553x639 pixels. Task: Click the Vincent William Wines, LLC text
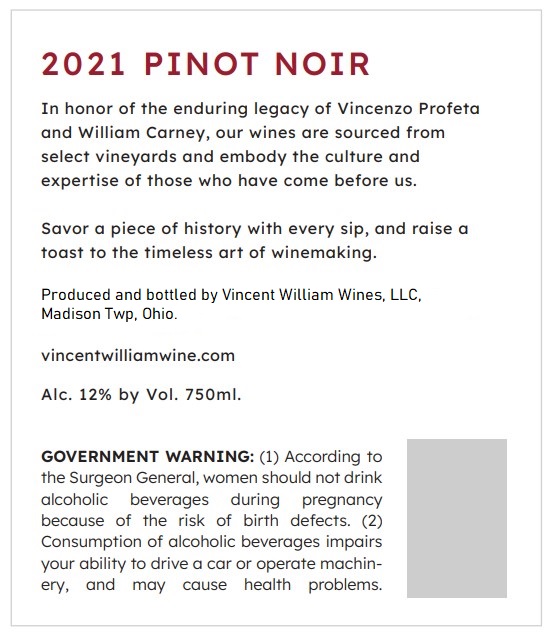pos(321,295)
